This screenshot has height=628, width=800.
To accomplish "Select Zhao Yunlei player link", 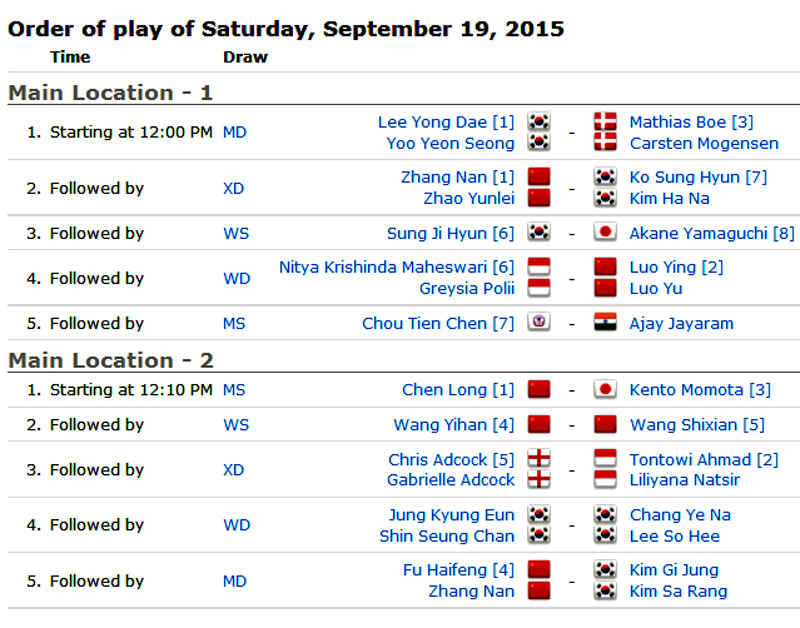I will coord(469,198).
